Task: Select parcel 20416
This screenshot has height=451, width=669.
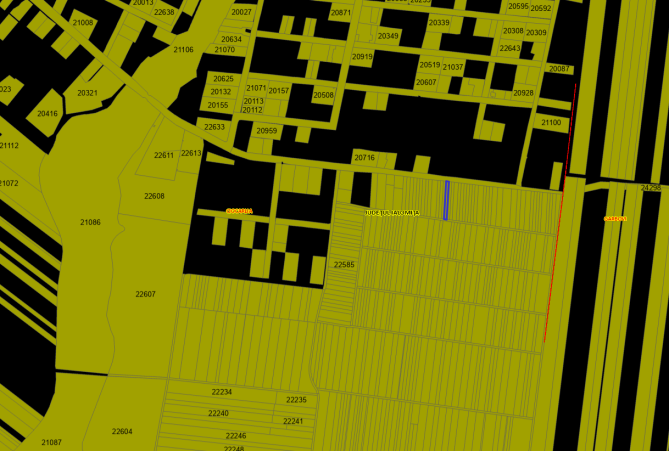Action: [48, 114]
